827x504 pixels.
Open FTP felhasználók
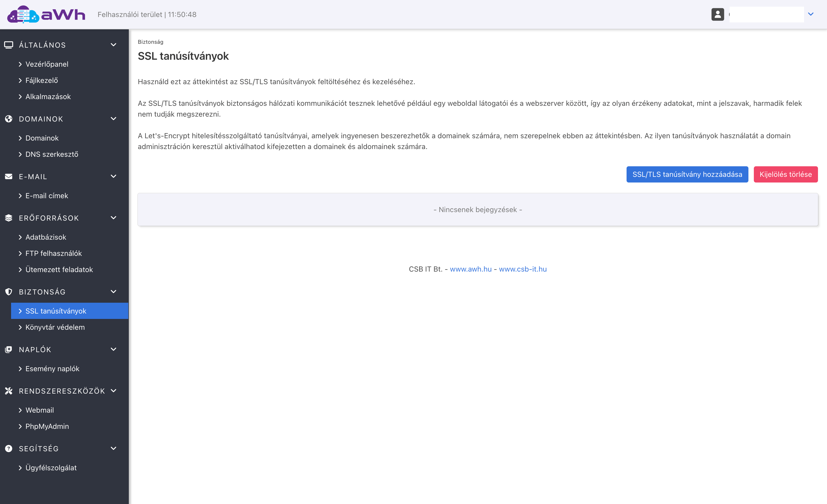pos(70,253)
